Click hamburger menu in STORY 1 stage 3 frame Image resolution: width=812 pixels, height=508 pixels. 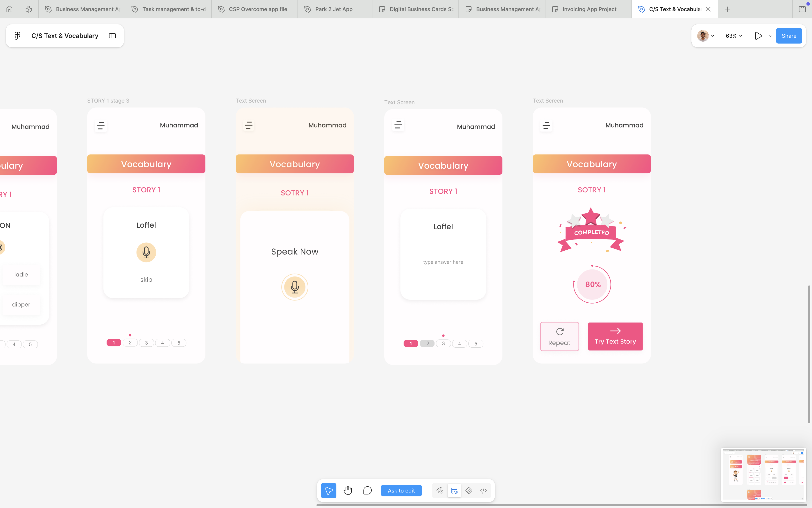[101, 126]
